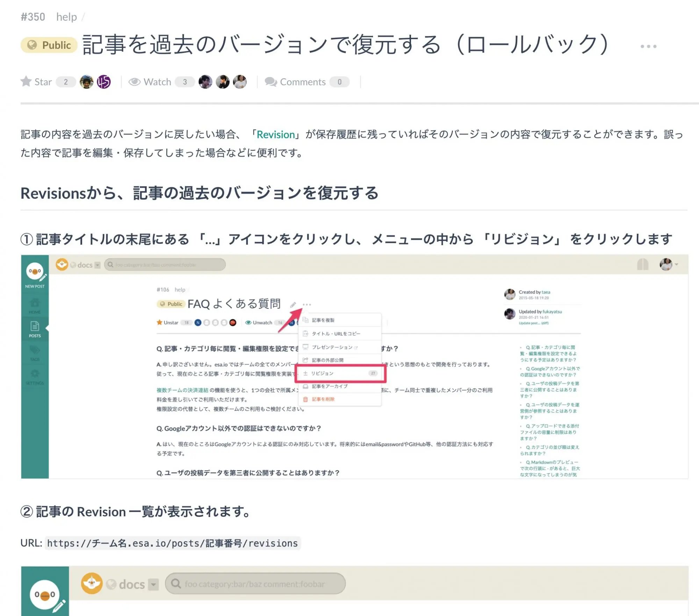The image size is (699, 616).
Task: Open the "..." menu beside the article title
Action: click(x=648, y=46)
